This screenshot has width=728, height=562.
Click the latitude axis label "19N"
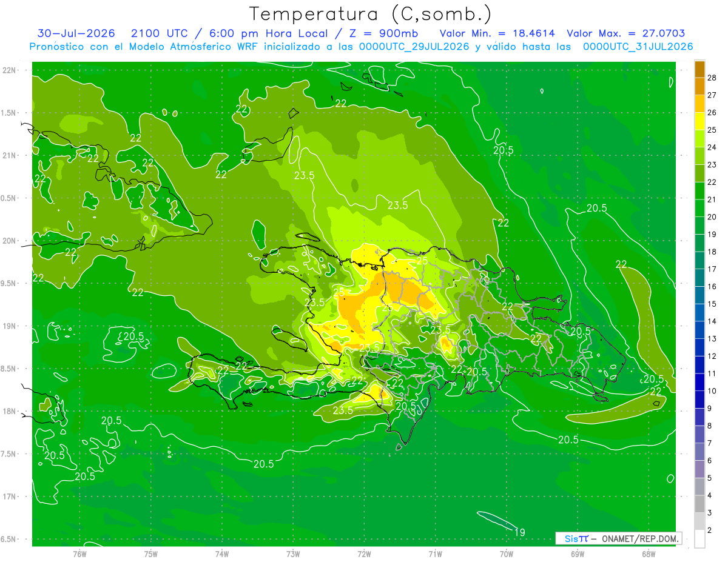[10, 326]
